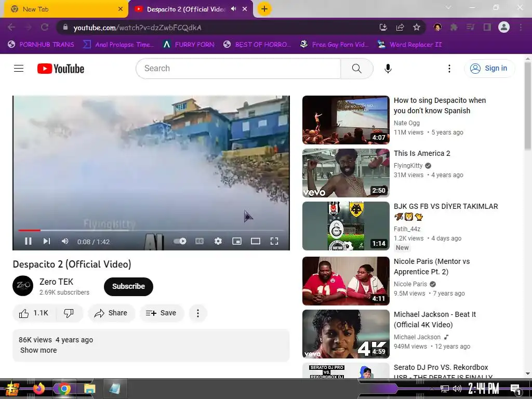
Task: Click the magnifier search button
Action: 356,69
